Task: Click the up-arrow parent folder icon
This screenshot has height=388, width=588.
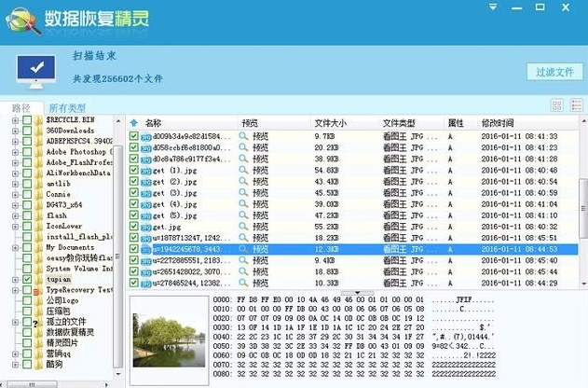Action: [x=133, y=122]
